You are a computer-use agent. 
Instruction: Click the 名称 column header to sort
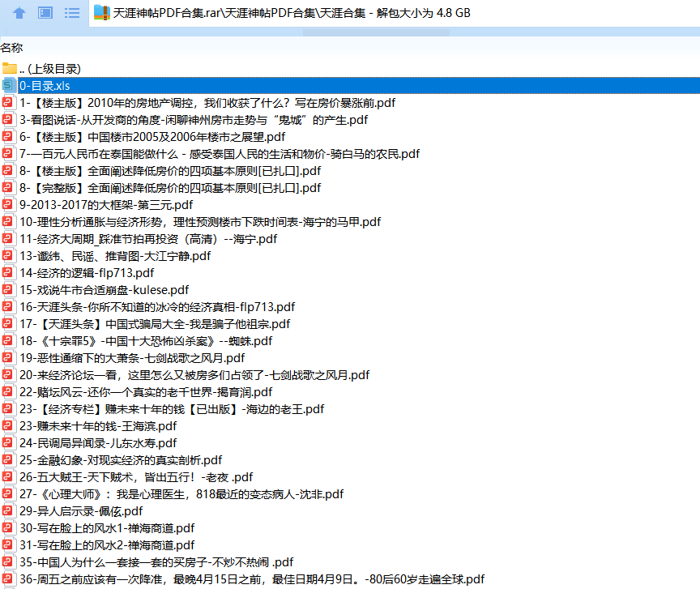click(12, 48)
